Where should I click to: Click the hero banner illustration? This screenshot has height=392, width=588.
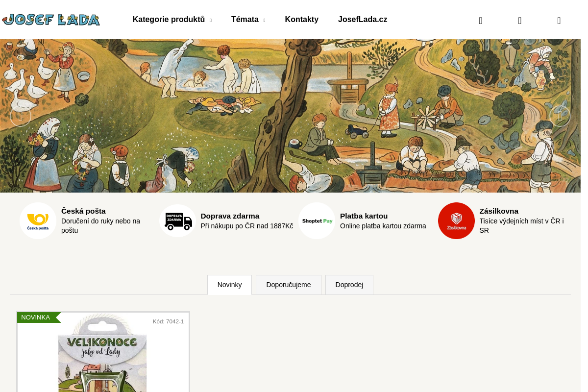(x=290, y=116)
